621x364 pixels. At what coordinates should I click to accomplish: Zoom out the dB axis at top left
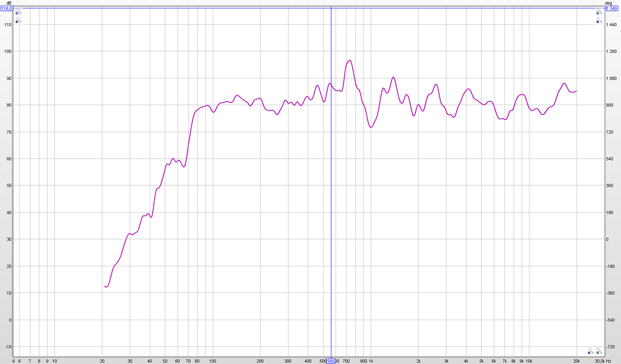point(18,20)
